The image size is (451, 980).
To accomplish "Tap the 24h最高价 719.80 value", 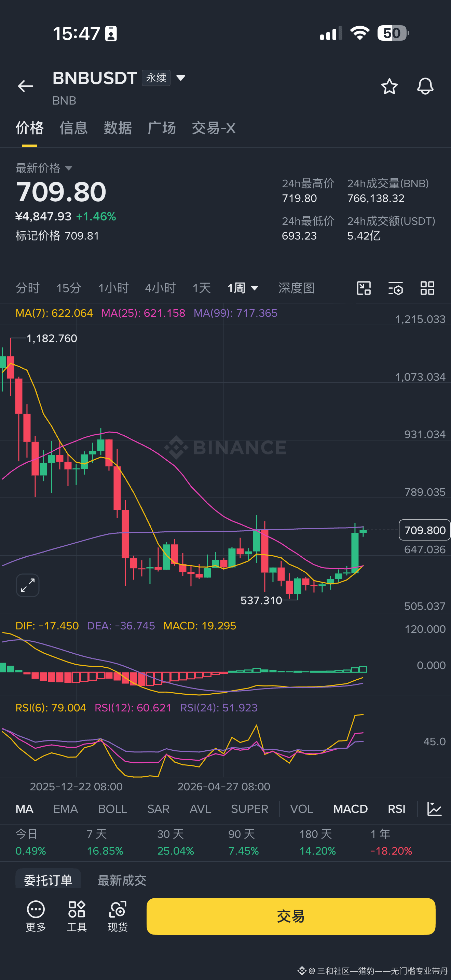I will pos(299,198).
